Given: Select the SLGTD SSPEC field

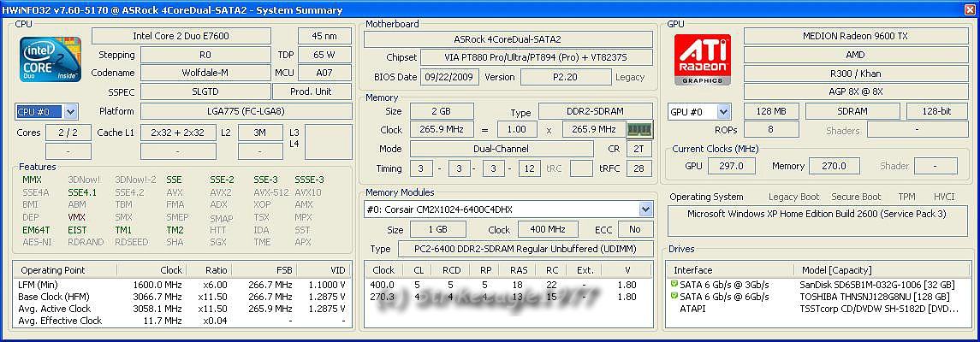Looking at the screenshot, I should click(x=205, y=91).
